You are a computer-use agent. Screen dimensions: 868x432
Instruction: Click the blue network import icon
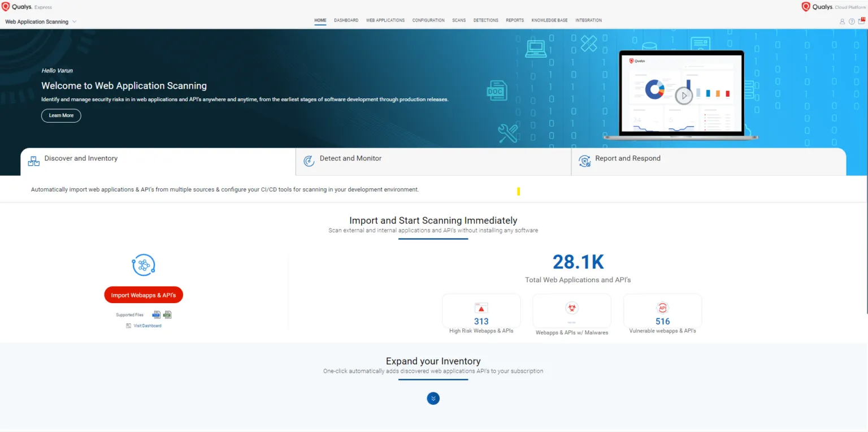[144, 265]
